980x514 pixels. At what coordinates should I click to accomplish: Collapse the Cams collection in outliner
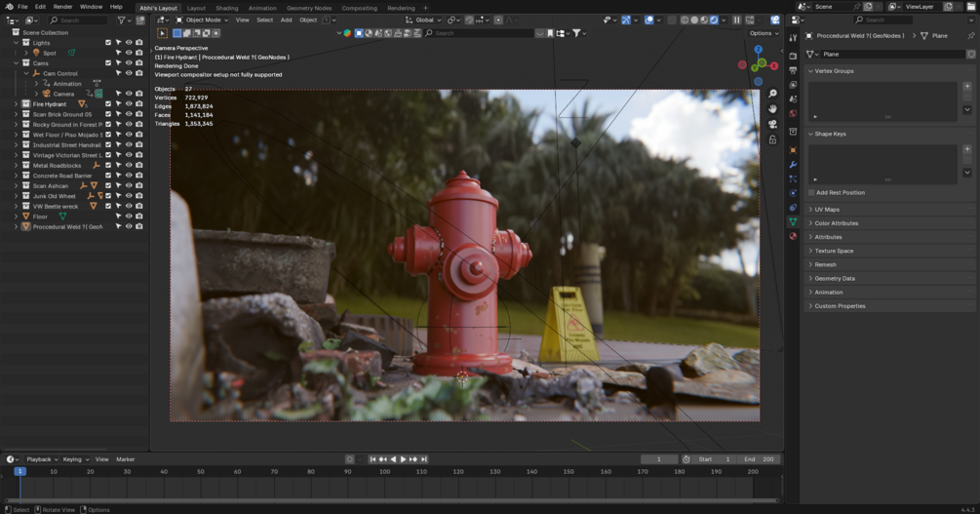[17, 63]
